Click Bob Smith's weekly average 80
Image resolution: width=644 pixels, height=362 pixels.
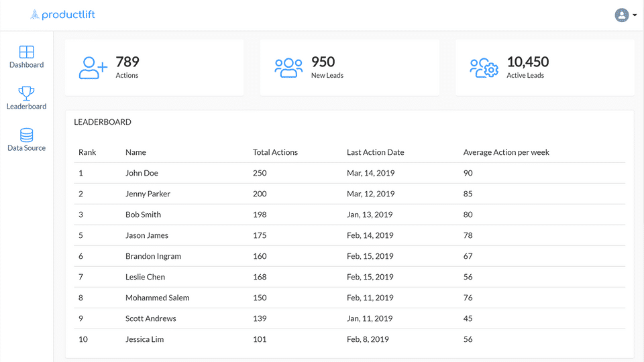click(x=468, y=215)
